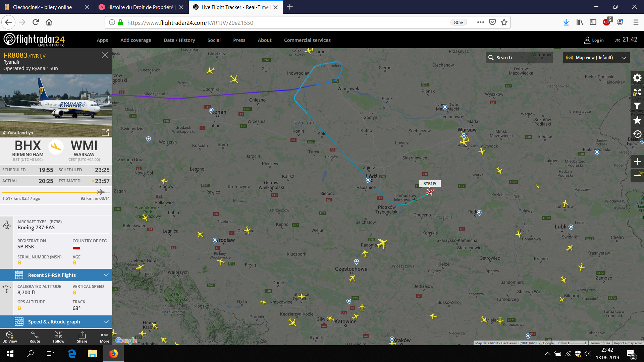The width and height of the screenshot is (644, 362).
Task: Expand Recent SP-RSK flights section
Action: [x=56, y=275]
